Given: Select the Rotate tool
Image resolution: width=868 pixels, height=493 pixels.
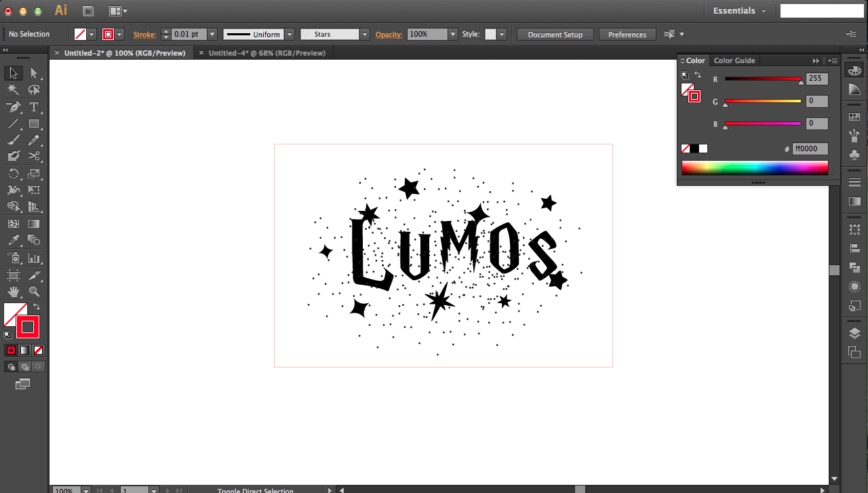Looking at the screenshot, I should (13, 174).
